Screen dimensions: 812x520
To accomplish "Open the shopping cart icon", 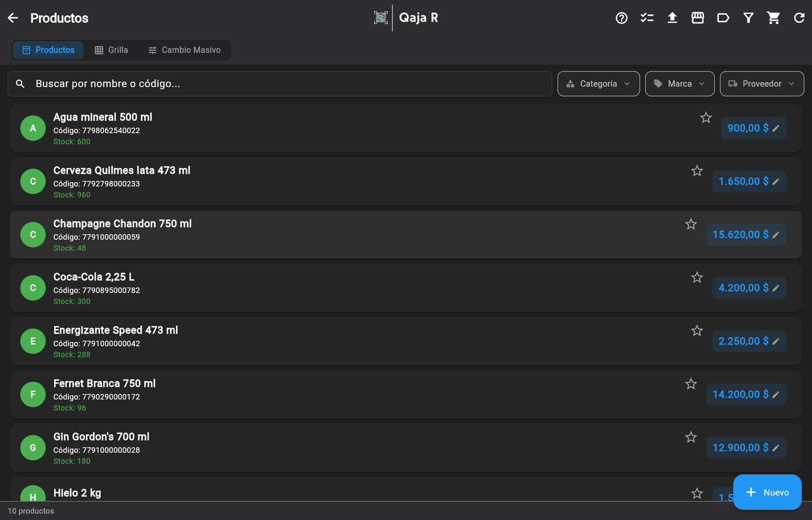I will [774, 18].
